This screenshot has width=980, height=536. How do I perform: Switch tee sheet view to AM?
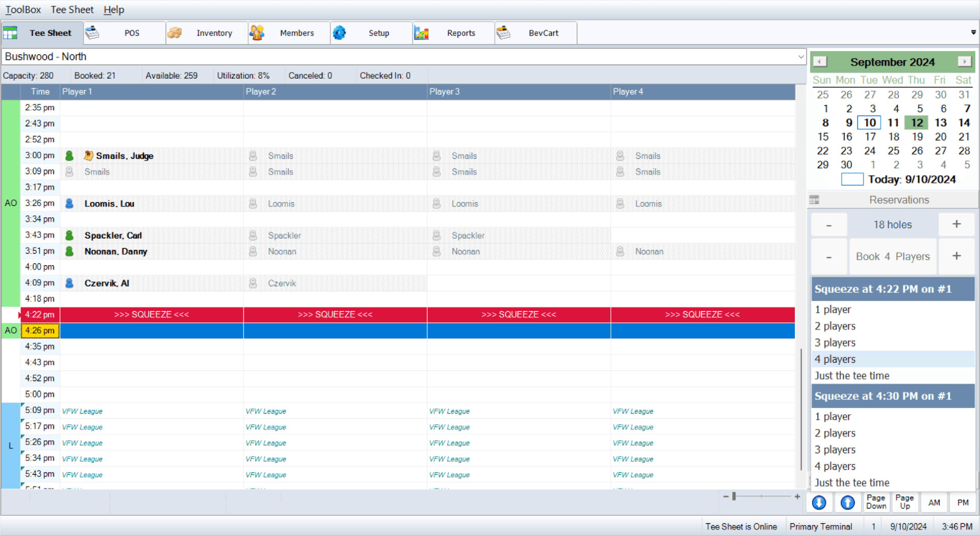pos(934,503)
